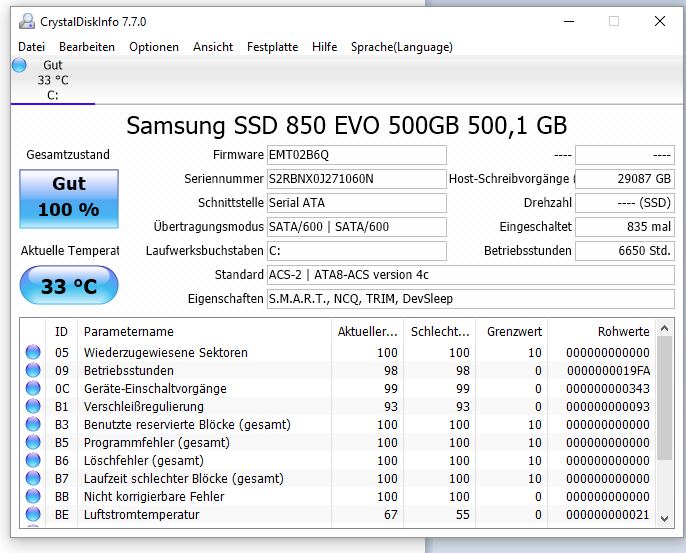The image size is (686, 553).
Task: Click the Aktuelle Temperatur label
Action: [x=70, y=251]
